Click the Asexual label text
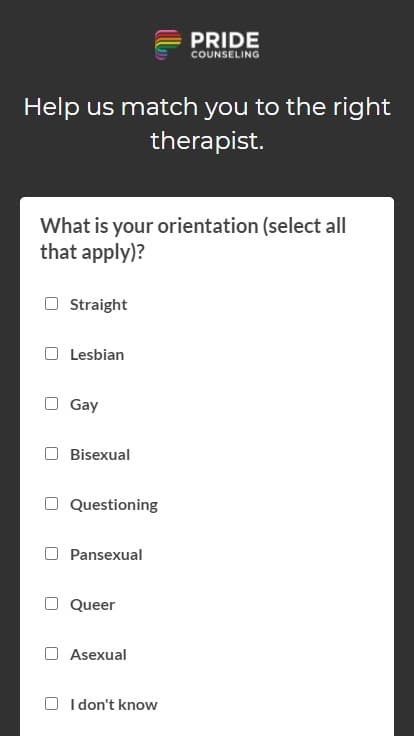 pos(98,654)
